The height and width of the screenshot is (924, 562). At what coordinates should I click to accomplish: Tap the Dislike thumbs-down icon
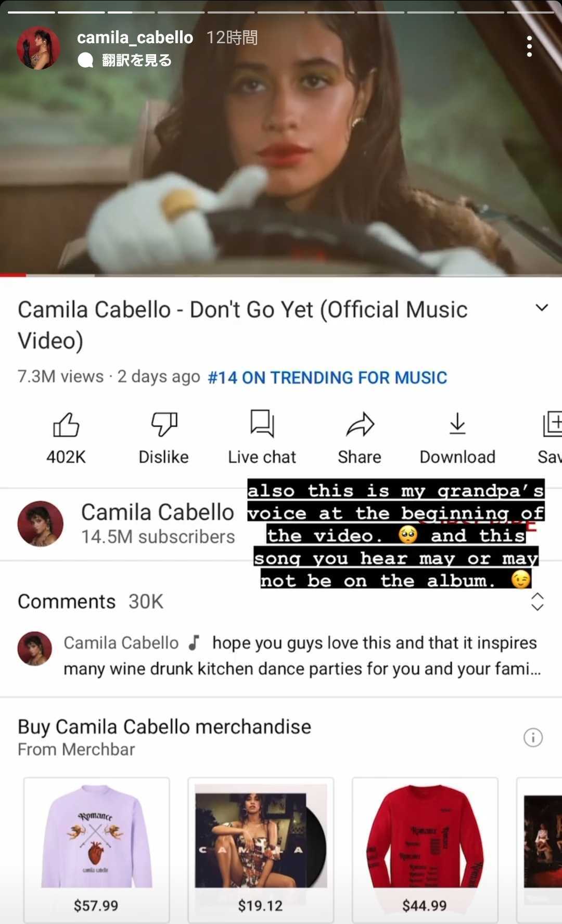(x=164, y=425)
